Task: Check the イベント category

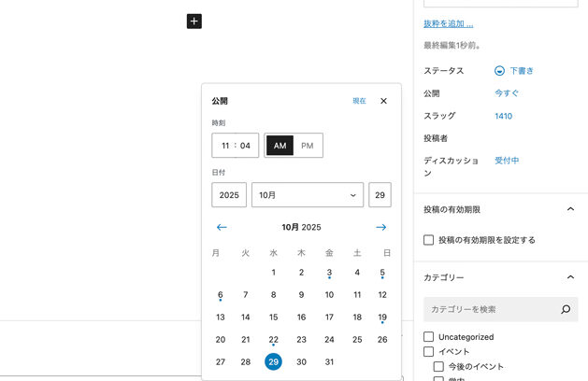Action: pos(429,352)
